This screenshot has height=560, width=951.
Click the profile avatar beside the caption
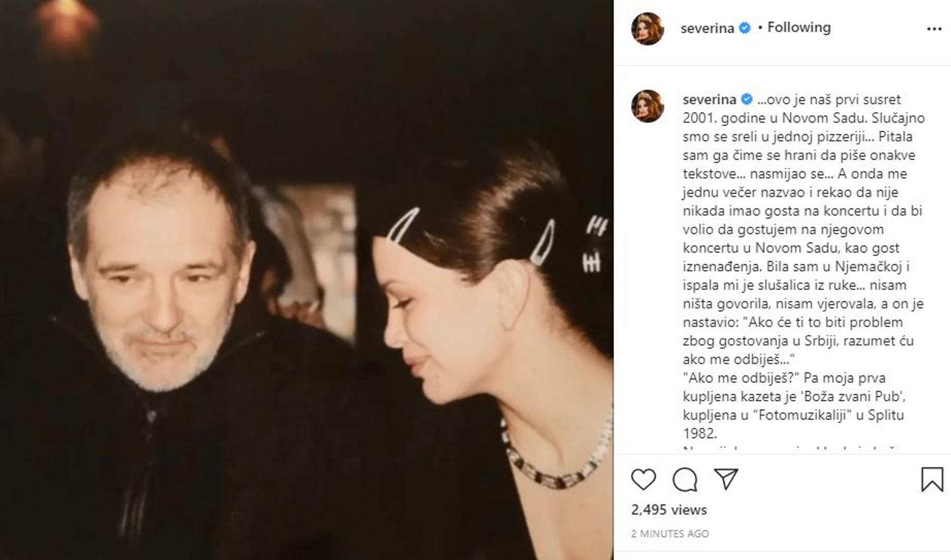click(x=648, y=106)
